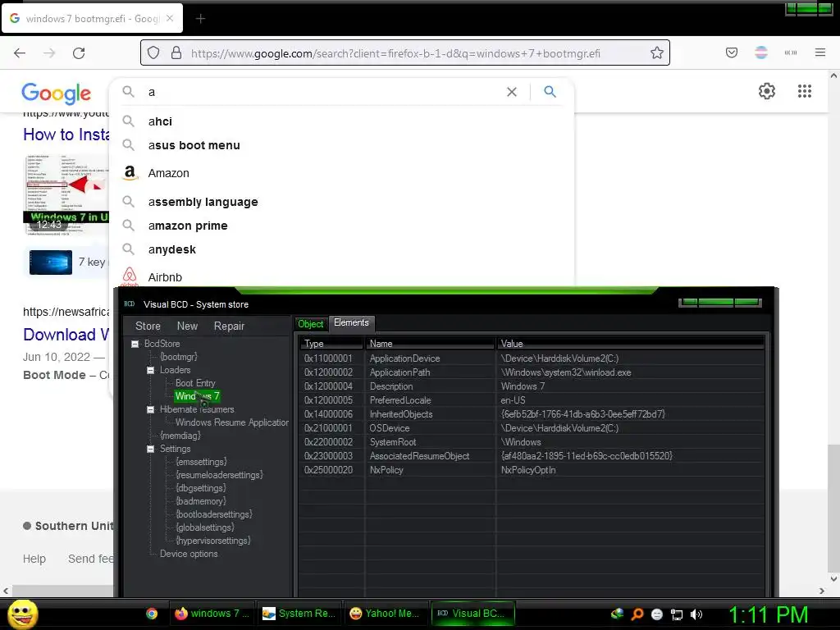Switch to the Object tab

pyautogui.click(x=310, y=323)
